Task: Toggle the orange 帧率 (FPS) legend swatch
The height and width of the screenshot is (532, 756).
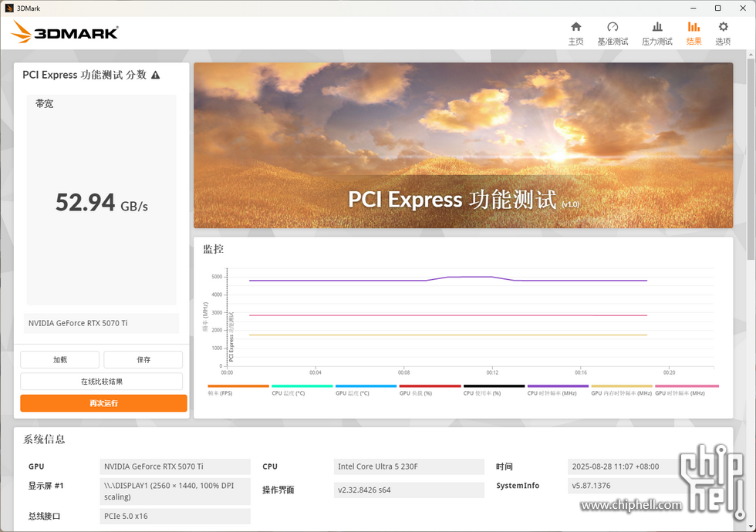Action: [238, 386]
